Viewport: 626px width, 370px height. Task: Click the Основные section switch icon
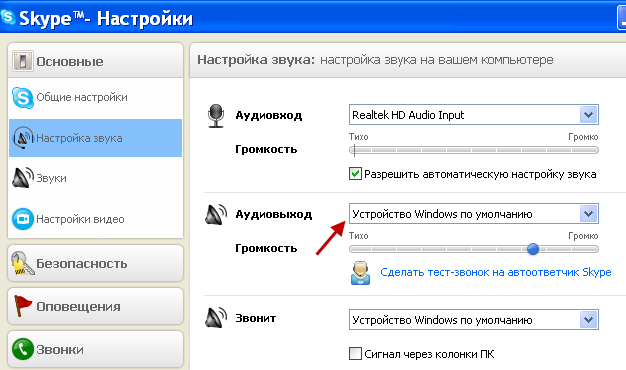click(22, 61)
